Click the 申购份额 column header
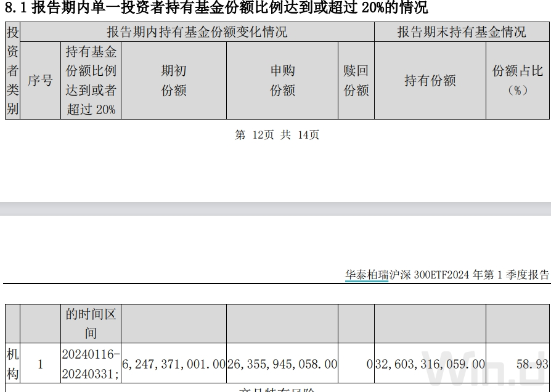Viewport: 551px width, 392px height. (x=282, y=81)
